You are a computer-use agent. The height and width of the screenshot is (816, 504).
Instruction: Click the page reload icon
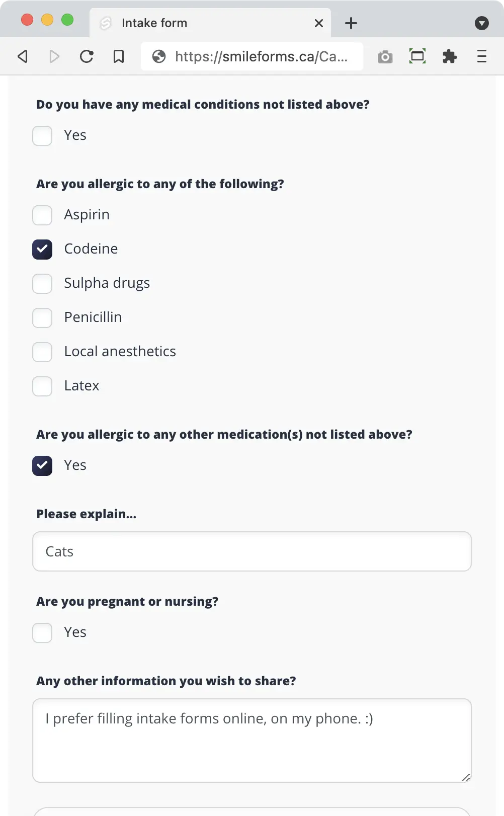[87, 56]
